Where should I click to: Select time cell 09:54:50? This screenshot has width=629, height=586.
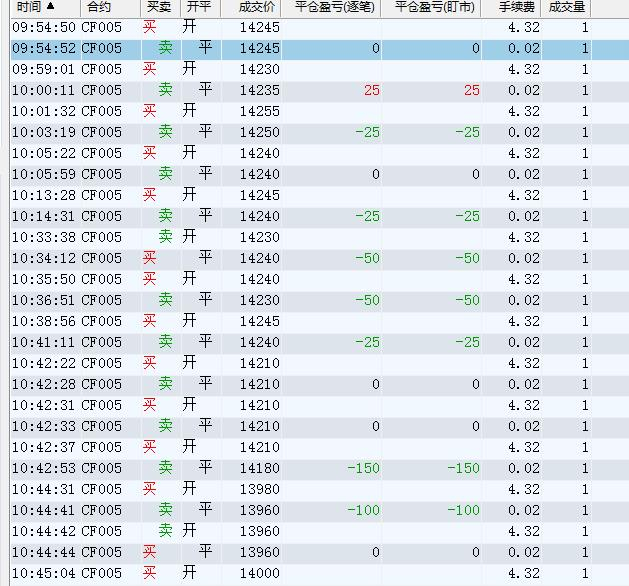point(44,28)
